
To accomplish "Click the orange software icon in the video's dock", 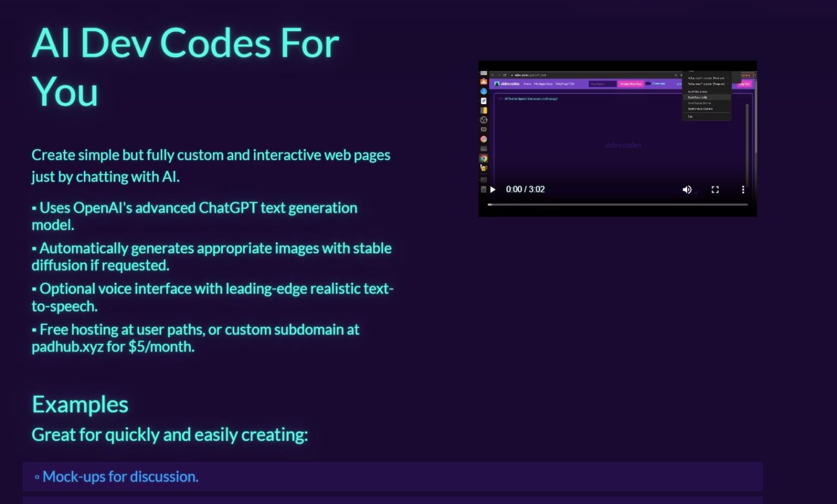I will 483,82.
